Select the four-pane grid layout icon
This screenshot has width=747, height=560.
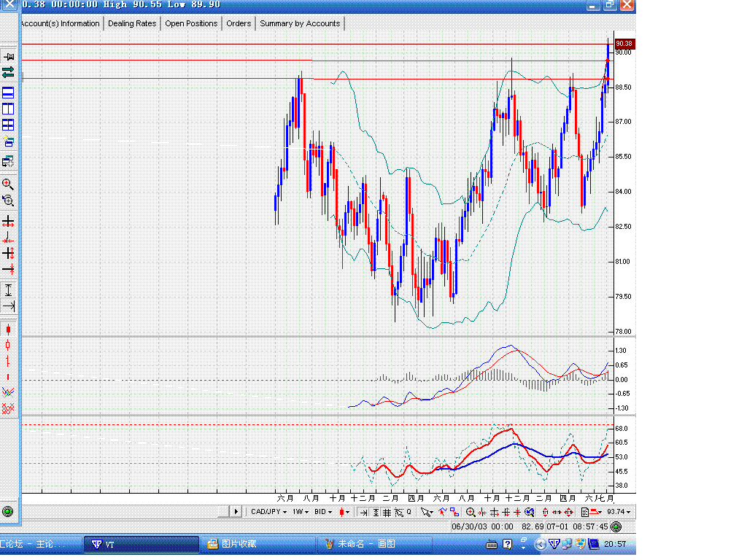tap(8, 125)
